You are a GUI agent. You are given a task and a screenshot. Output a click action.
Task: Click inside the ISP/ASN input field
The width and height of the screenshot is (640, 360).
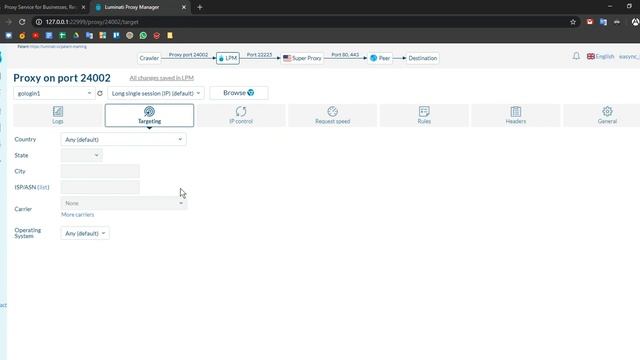(x=100, y=187)
